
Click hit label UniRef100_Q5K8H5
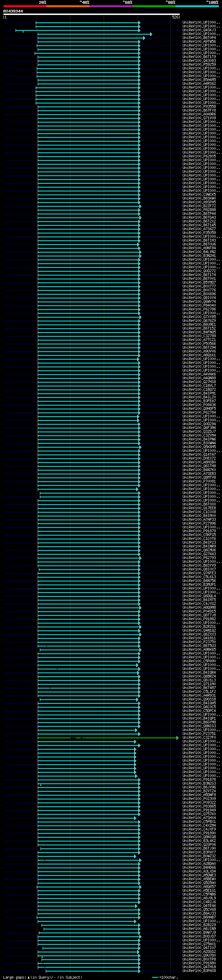pos(199,447)
